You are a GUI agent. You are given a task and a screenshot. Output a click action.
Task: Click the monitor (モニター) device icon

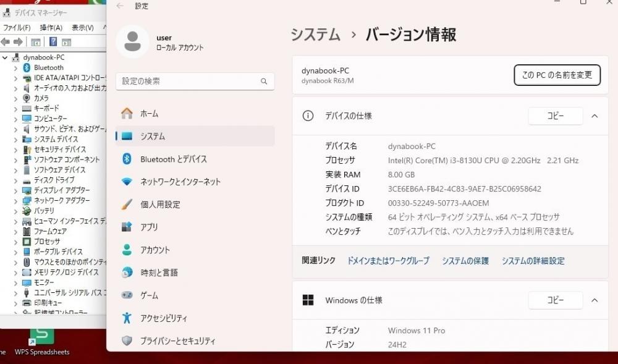click(27, 282)
